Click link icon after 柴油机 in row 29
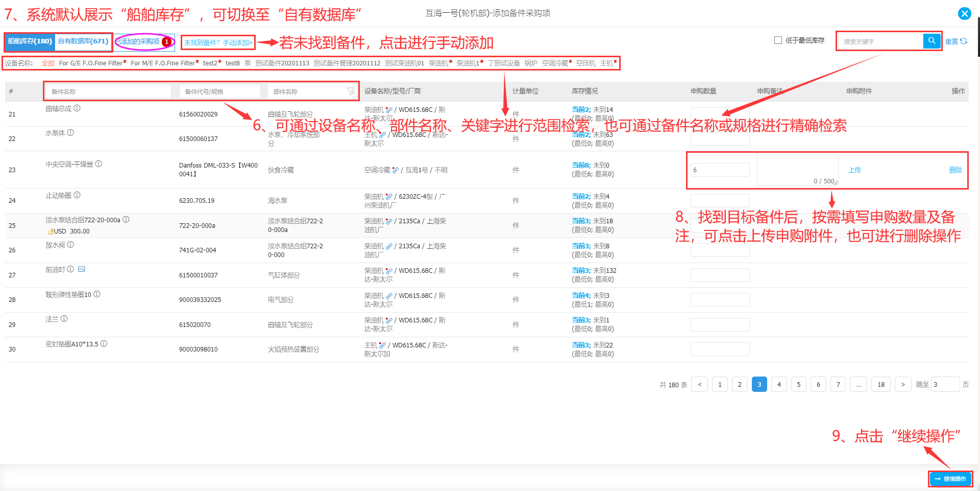Viewport: 980px width, 491px height. (x=389, y=320)
